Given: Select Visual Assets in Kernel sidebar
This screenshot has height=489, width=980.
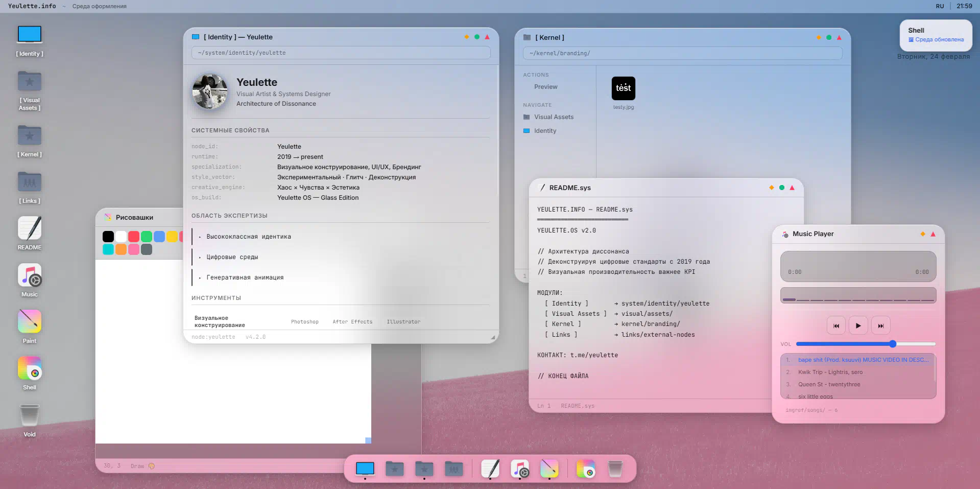Looking at the screenshot, I should coord(554,117).
